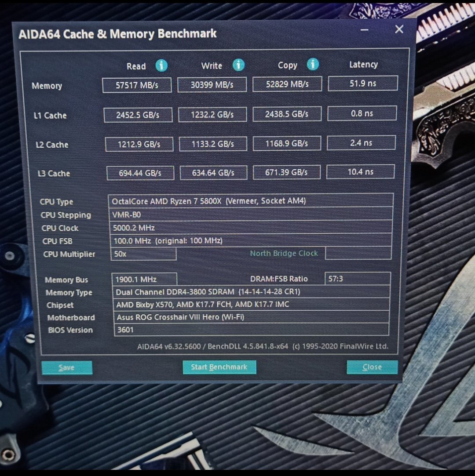Click the L2 Cache row label
Image resolution: width=475 pixels, height=476 pixels.
pyautogui.click(x=52, y=145)
